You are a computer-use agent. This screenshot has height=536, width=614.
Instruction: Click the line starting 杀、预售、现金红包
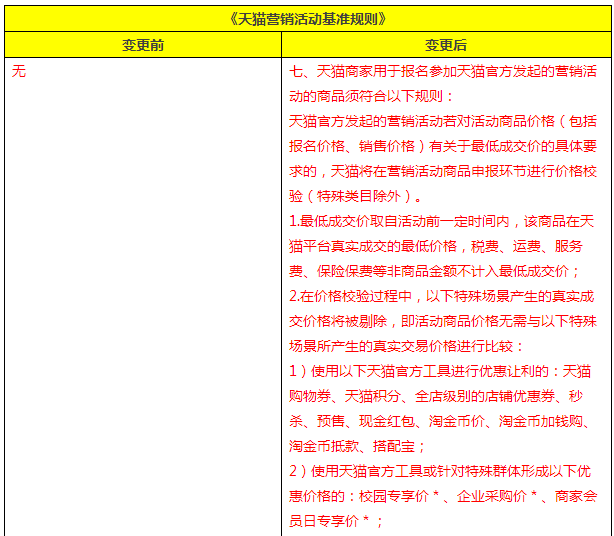pyautogui.click(x=440, y=421)
